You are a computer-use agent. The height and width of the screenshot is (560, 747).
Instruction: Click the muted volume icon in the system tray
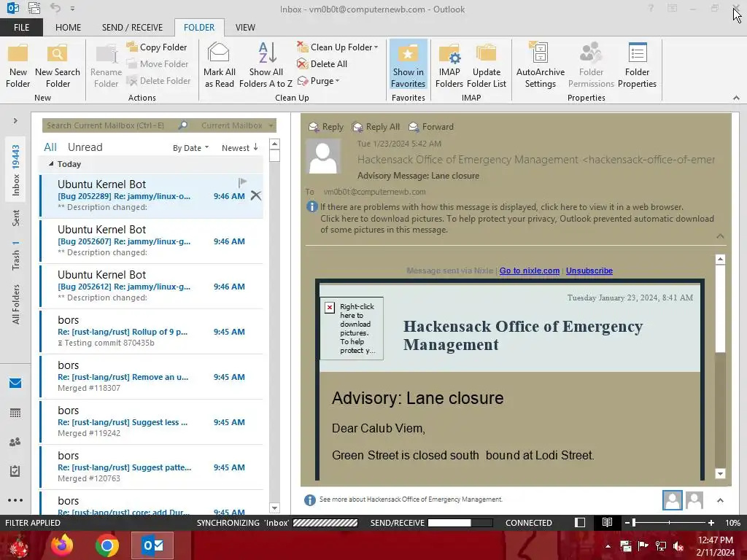678,546
